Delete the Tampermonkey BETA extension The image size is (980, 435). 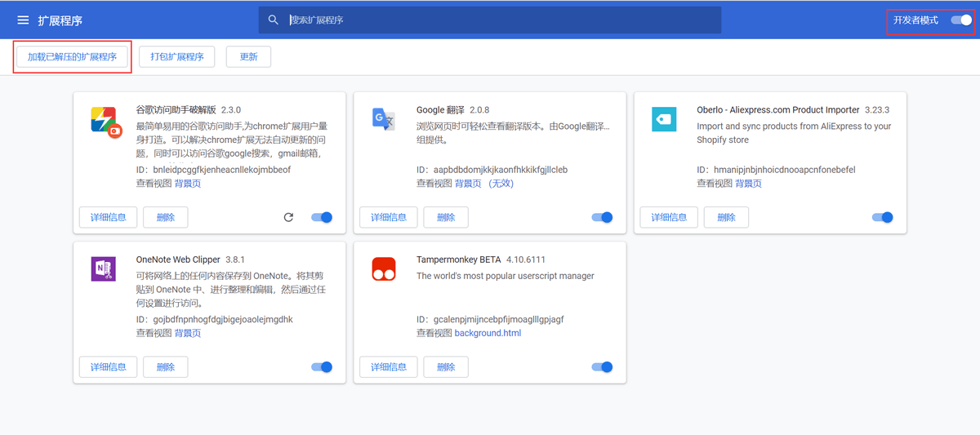(x=446, y=367)
